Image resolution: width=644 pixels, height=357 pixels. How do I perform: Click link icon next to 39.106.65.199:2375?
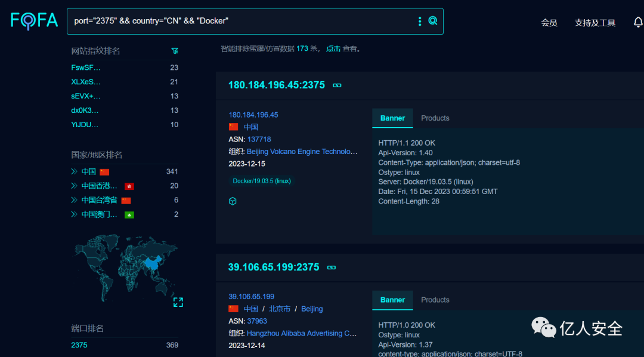coord(331,267)
